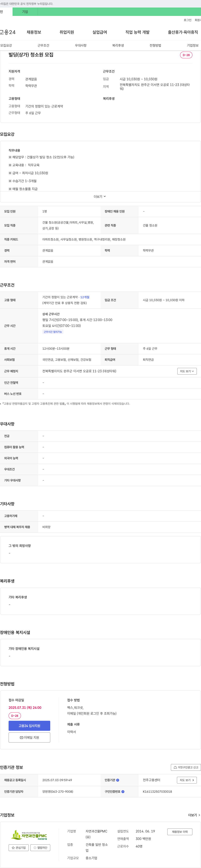Report via 거짓구인광고 신고 button
201x868 pixels.
(186, 767)
